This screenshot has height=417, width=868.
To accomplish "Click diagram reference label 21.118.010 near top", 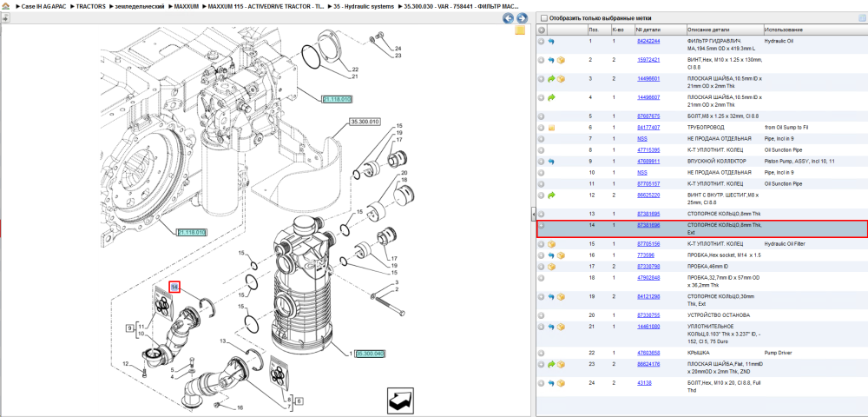I will tap(337, 99).
